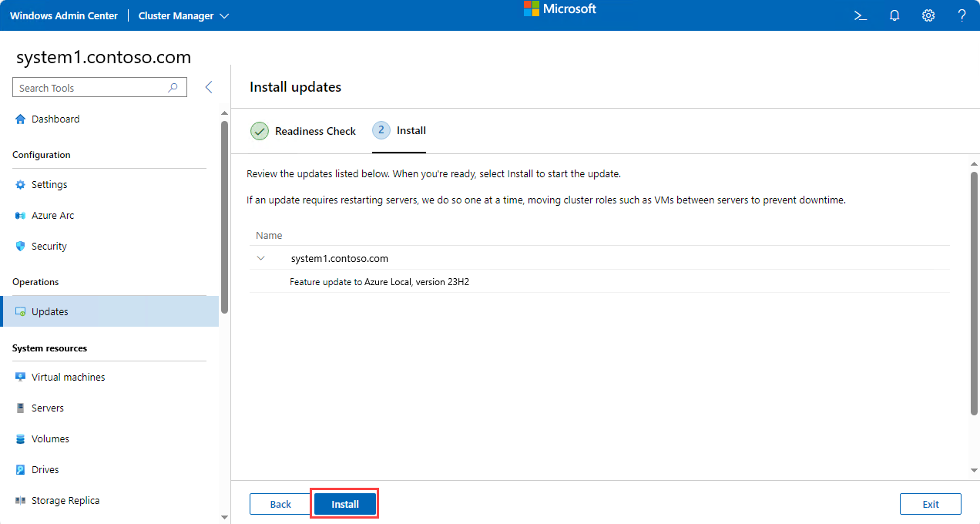Collapse the tools sidebar with the chevron
Viewport: 980px width, 524px height.
click(x=209, y=87)
